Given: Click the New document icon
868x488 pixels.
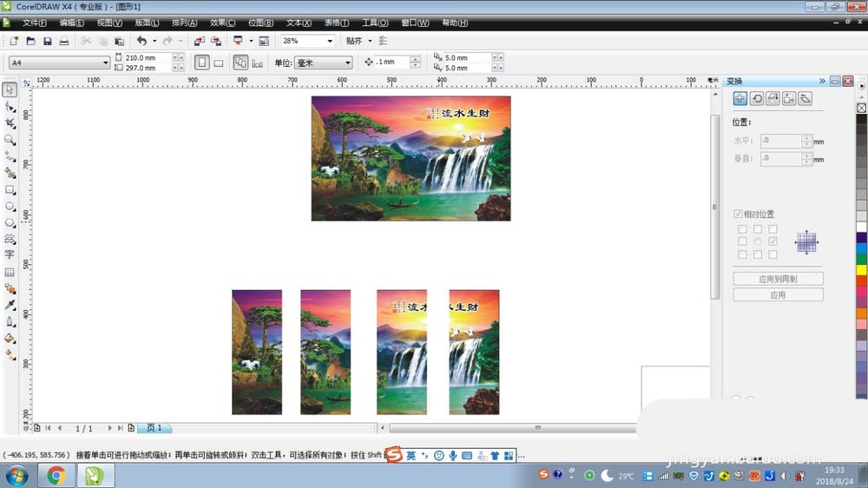Looking at the screenshot, I should tap(14, 41).
